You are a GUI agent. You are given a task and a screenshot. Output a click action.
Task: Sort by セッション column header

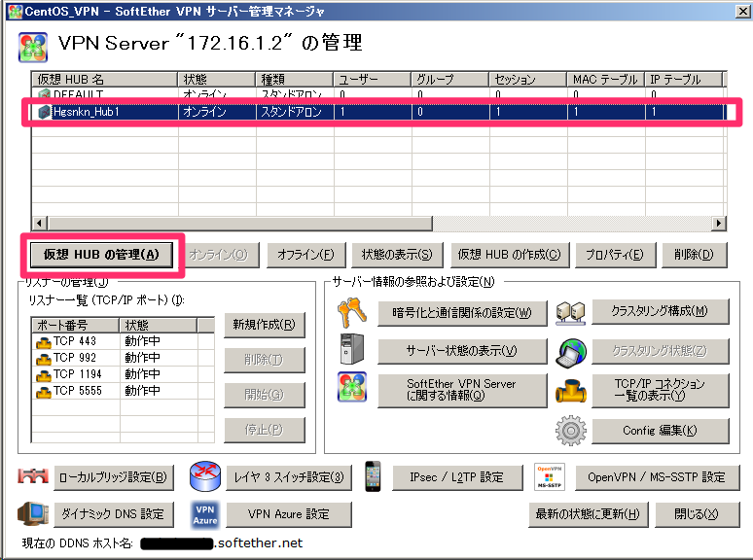click(x=527, y=79)
